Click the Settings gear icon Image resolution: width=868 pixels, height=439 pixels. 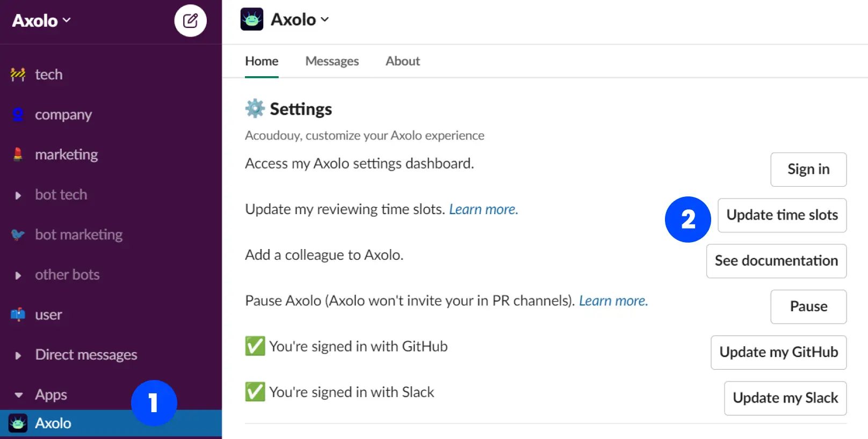255,108
